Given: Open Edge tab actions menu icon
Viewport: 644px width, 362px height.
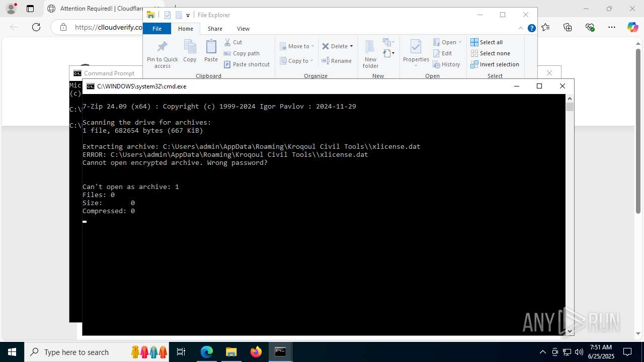Looking at the screenshot, I should pyautogui.click(x=30, y=9).
